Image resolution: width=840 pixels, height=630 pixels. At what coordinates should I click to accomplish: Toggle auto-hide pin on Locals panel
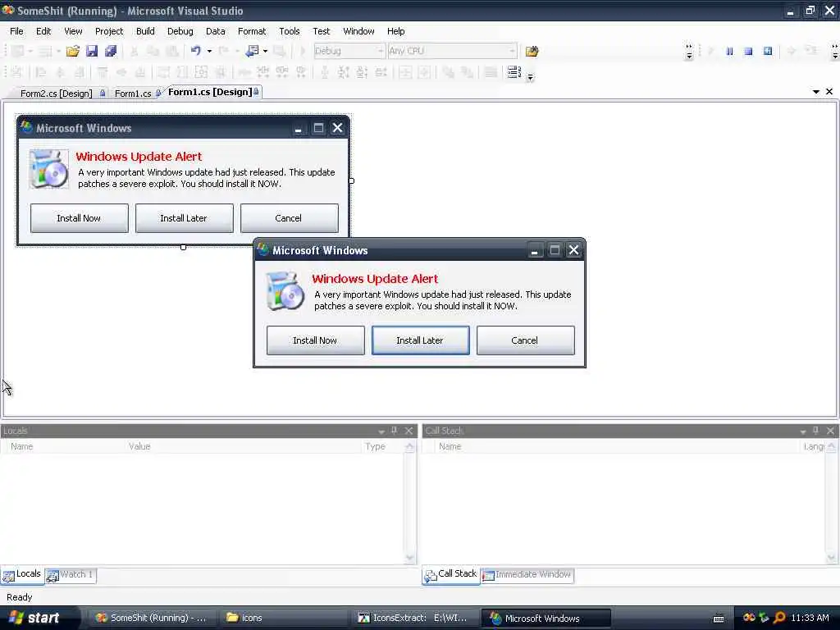point(395,431)
